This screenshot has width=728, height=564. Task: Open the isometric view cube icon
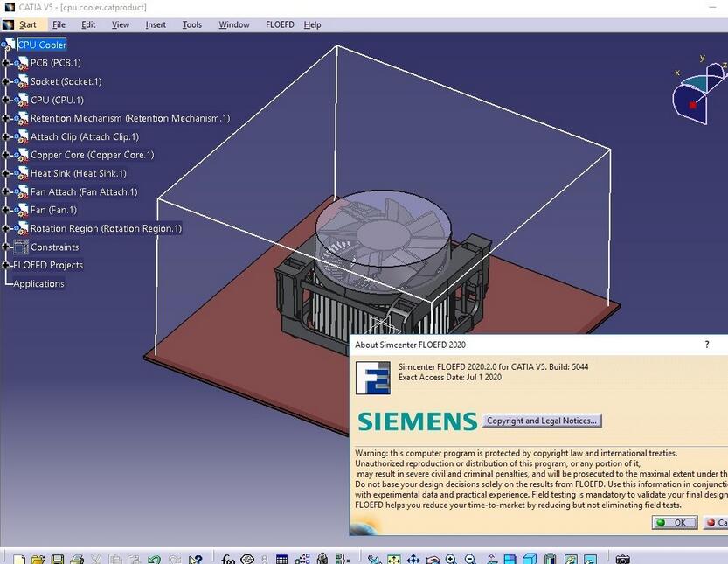click(x=530, y=559)
